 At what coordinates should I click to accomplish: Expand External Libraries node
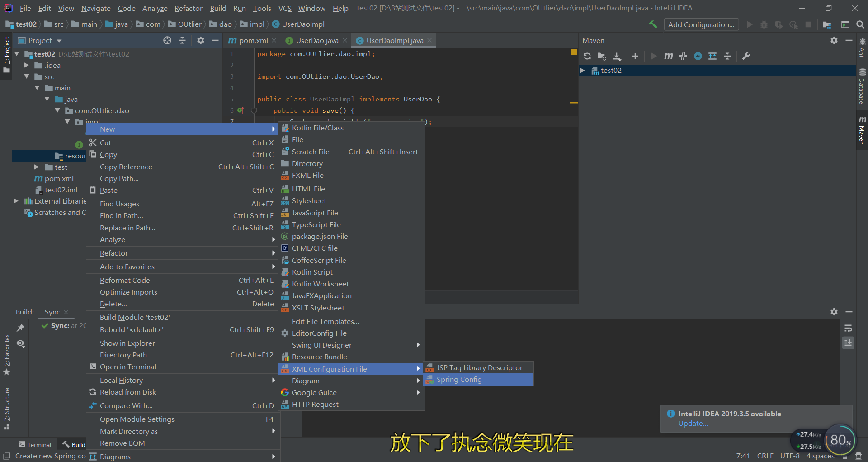coord(16,201)
